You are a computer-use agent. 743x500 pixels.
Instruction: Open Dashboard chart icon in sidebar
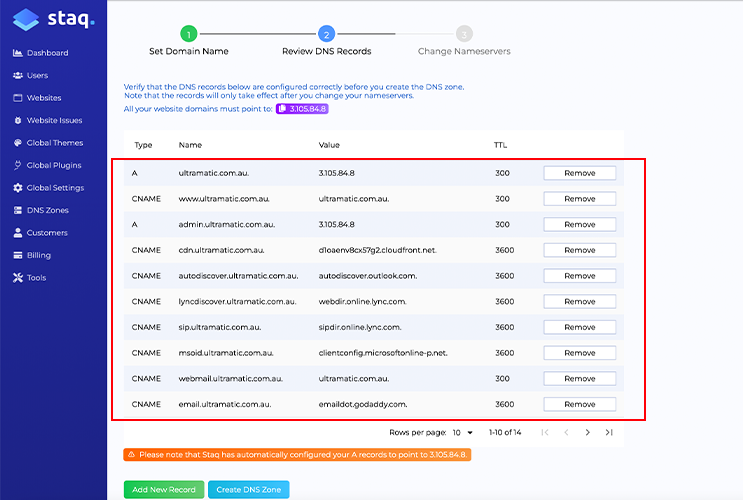click(18, 53)
